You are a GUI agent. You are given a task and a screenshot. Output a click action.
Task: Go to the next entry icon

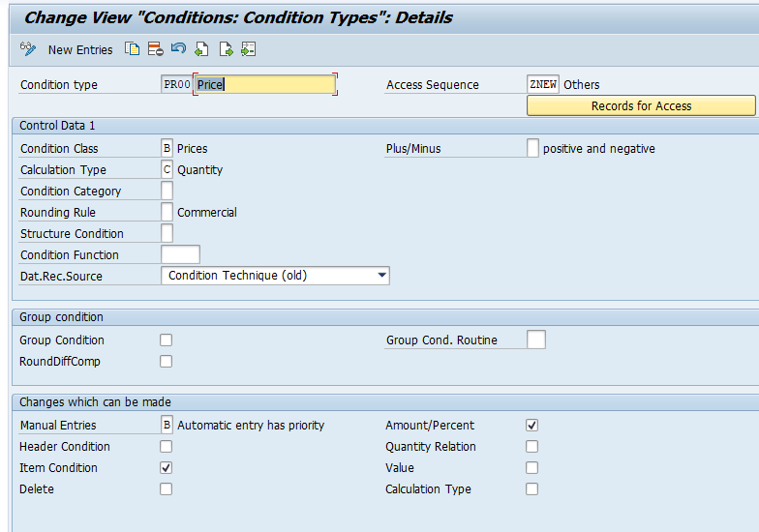pyautogui.click(x=226, y=49)
